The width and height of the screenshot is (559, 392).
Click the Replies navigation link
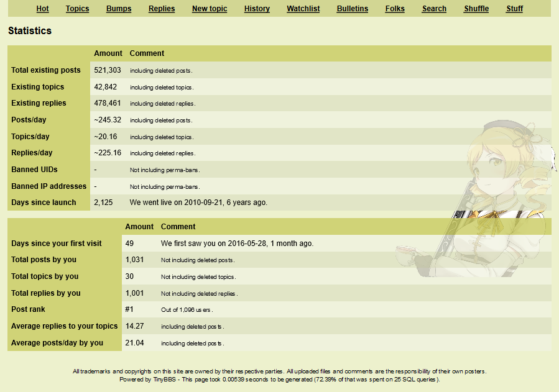[x=162, y=9]
